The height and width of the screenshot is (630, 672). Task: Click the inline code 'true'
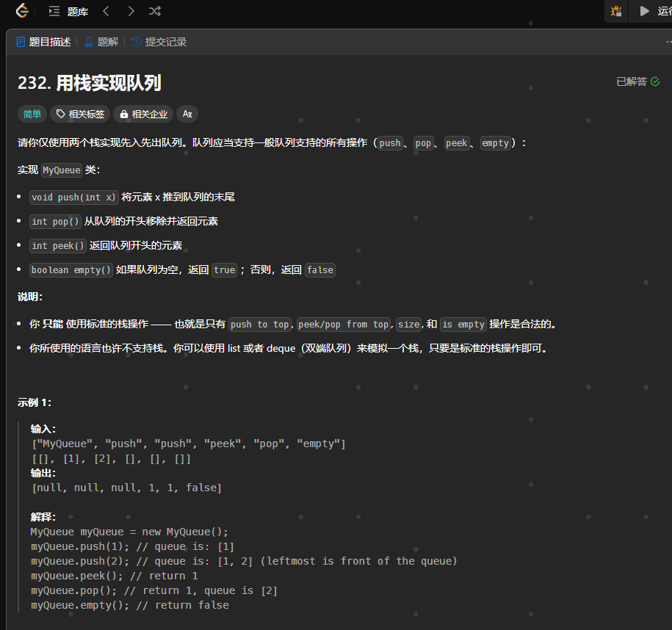tap(225, 270)
